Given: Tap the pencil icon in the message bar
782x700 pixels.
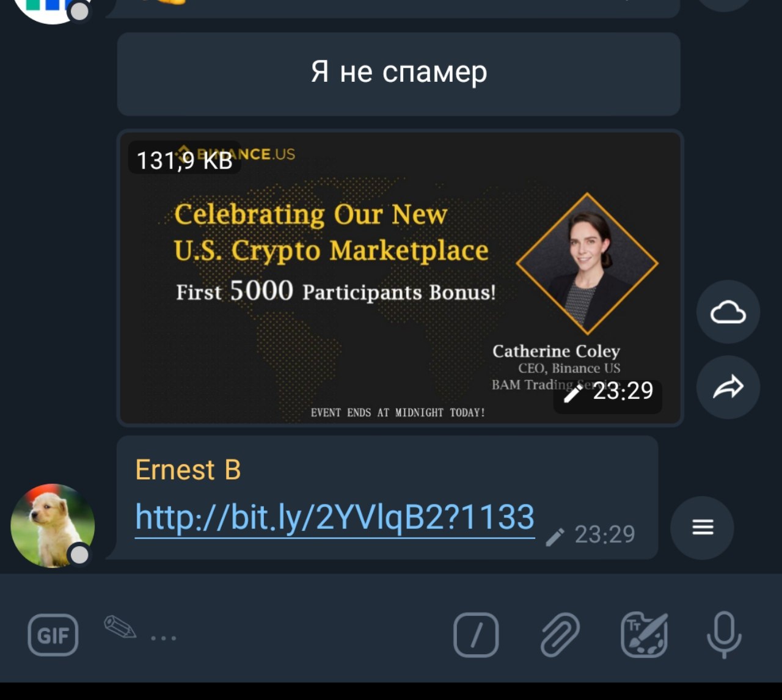Looking at the screenshot, I should pyautogui.click(x=120, y=627).
